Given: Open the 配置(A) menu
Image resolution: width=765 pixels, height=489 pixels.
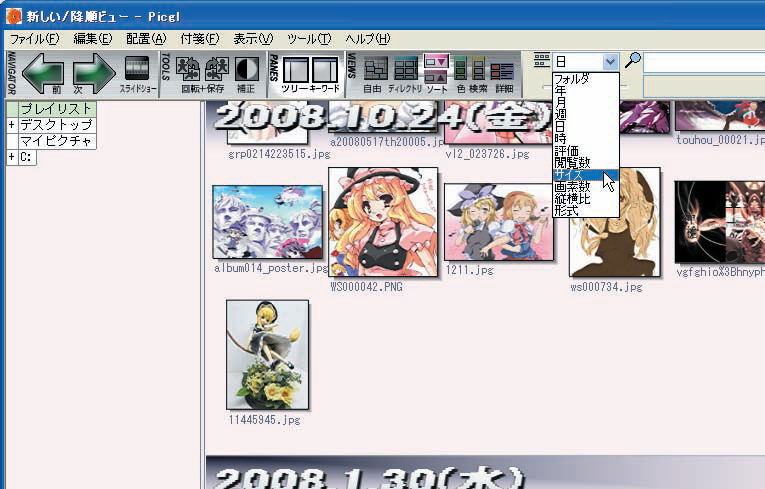Looking at the screenshot, I should 146,39.
